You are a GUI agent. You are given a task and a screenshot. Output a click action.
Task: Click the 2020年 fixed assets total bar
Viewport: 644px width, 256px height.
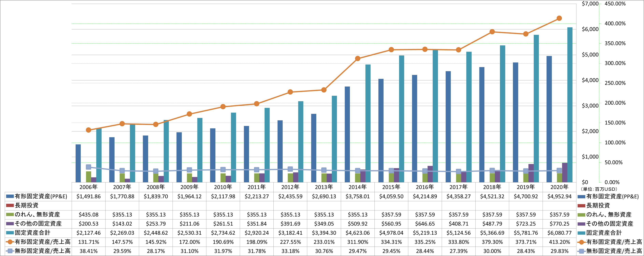570,105
